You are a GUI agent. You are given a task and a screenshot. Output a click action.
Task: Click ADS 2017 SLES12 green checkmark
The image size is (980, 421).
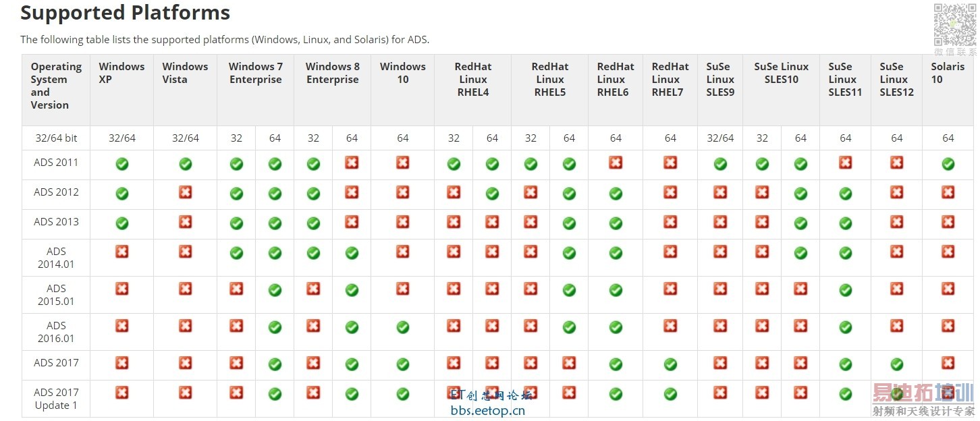tap(897, 364)
